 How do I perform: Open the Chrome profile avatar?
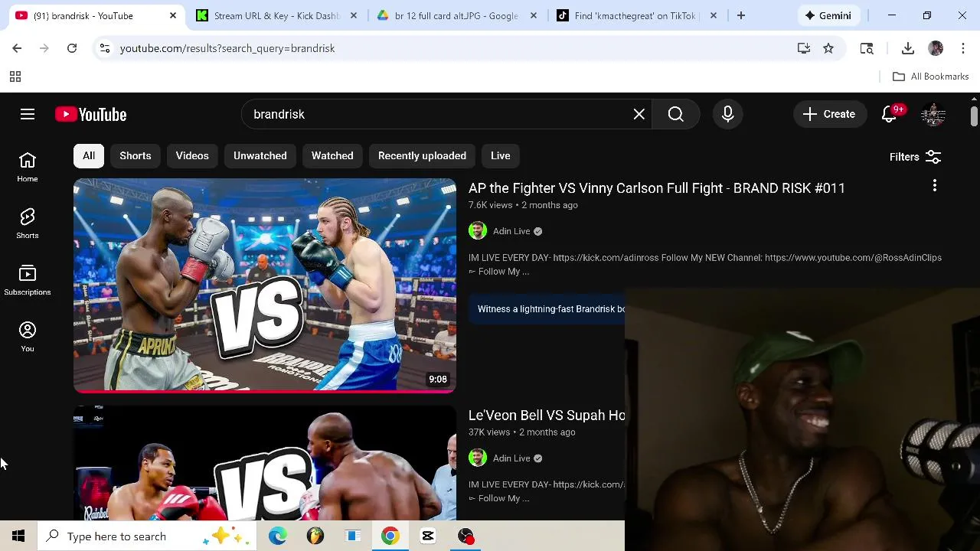tap(936, 48)
